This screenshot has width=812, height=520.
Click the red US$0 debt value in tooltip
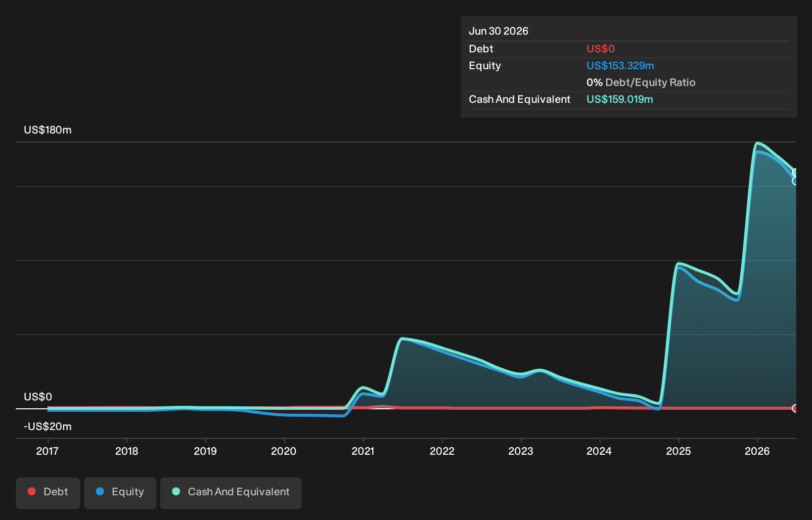(600, 49)
